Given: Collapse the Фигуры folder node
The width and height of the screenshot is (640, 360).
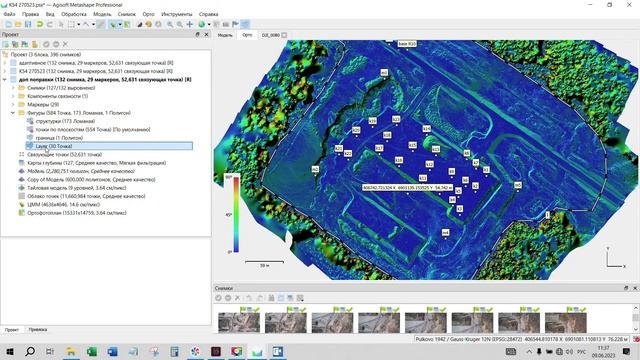Looking at the screenshot, I should click(13, 113).
